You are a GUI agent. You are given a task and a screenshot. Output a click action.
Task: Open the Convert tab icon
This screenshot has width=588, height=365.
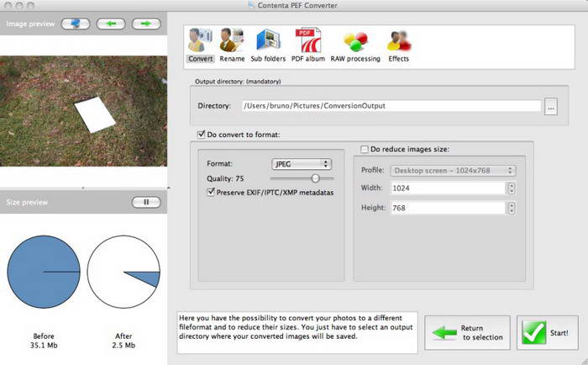pos(200,45)
